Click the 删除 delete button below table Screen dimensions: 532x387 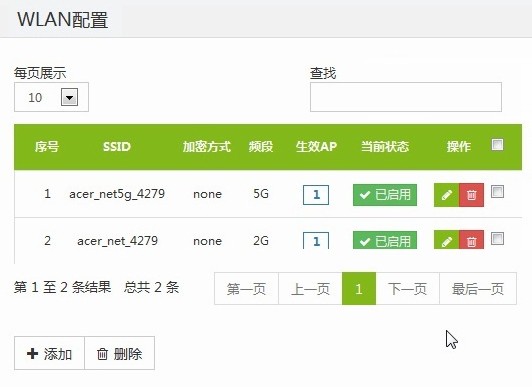tap(119, 353)
